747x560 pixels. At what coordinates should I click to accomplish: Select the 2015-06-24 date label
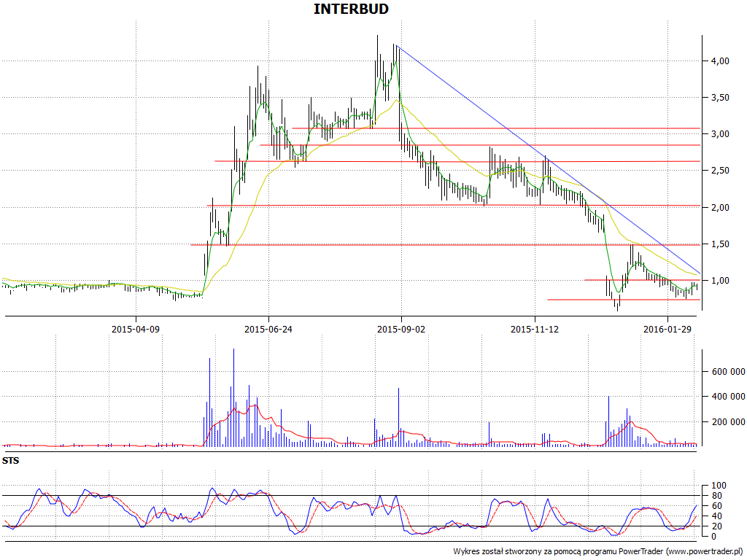pyautogui.click(x=268, y=329)
